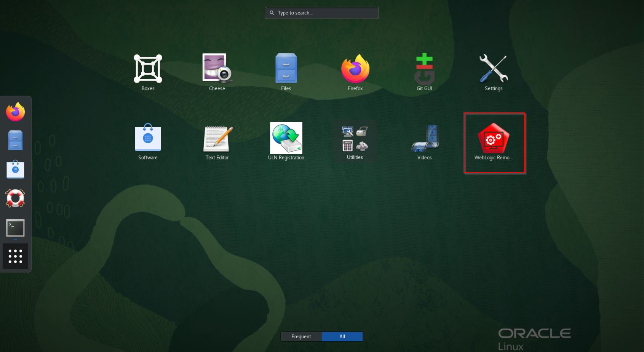Open Firefox from the dock
This screenshot has width=644, height=352.
pos(15,112)
